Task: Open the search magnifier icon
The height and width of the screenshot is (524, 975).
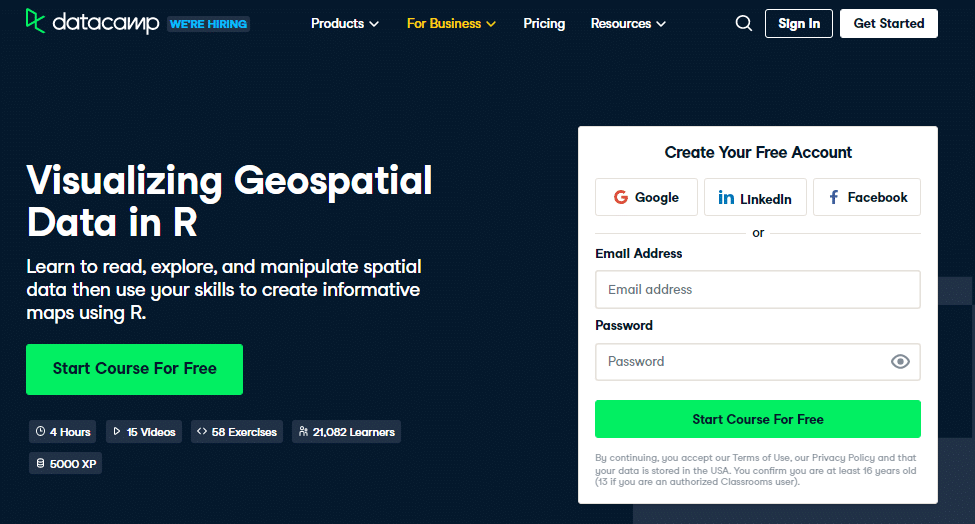Action: pos(744,24)
